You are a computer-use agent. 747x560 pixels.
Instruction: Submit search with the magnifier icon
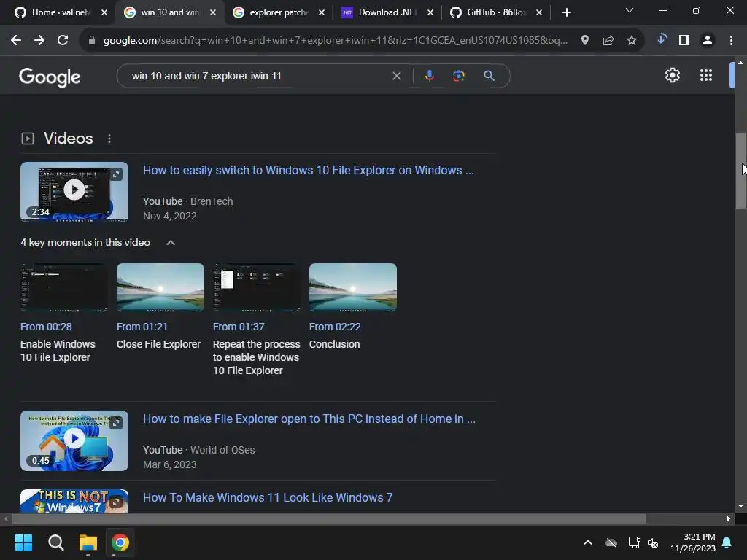pyautogui.click(x=489, y=76)
